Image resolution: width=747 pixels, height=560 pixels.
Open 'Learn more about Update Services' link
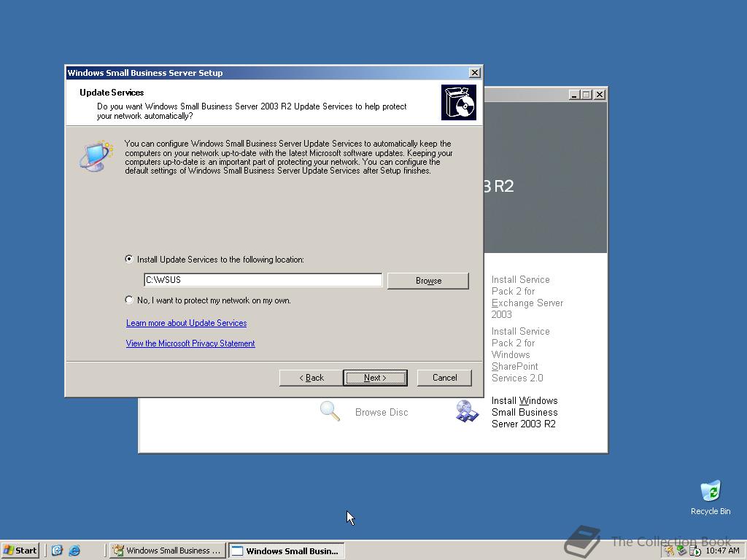click(186, 323)
